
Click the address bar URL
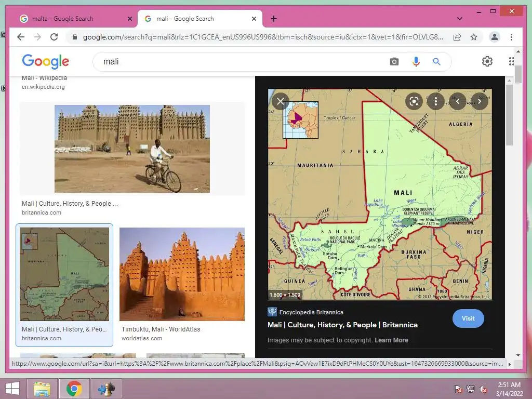tap(262, 37)
